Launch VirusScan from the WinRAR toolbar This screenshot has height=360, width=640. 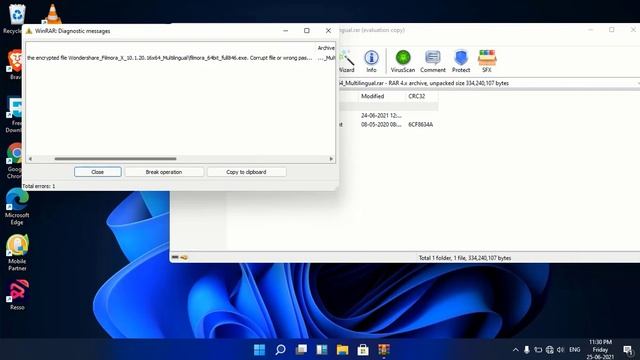pyautogui.click(x=402, y=61)
